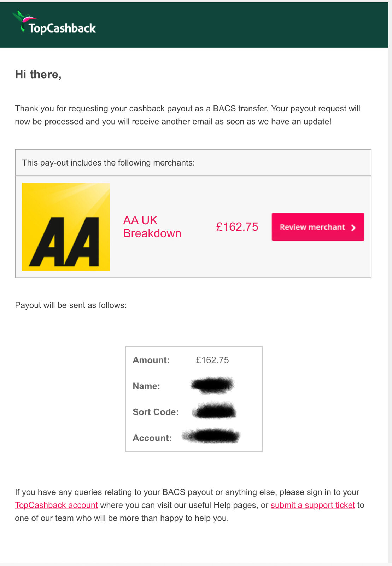Click the 'This pay-out includes the following merchants' header
Image resolution: width=392 pixels, height=566 pixels.
(x=109, y=163)
